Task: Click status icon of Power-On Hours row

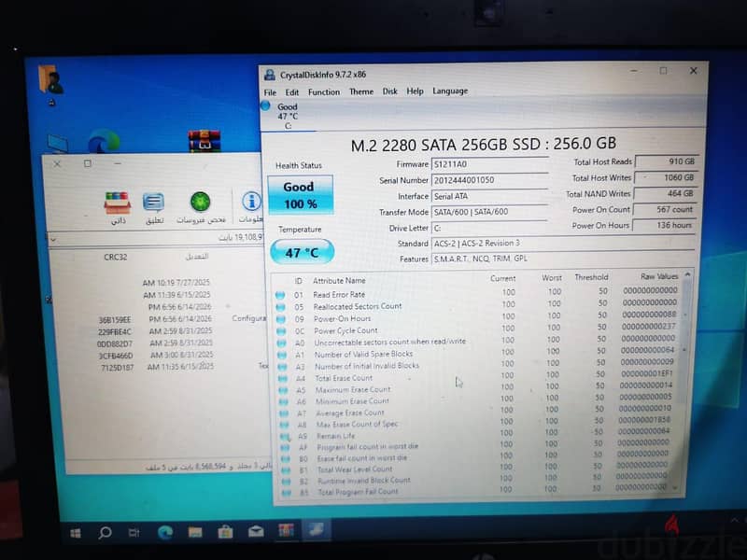Action: click(x=281, y=319)
